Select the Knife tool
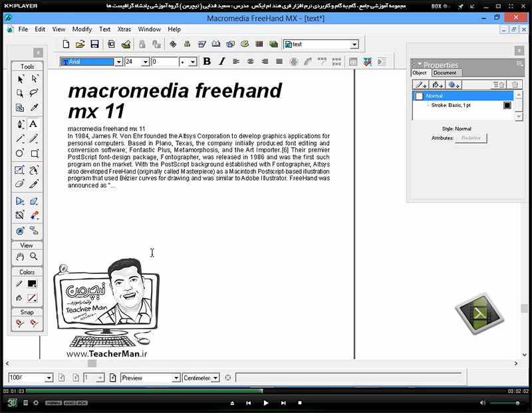This screenshot has width=532, height=413. (x=34, y=184)
